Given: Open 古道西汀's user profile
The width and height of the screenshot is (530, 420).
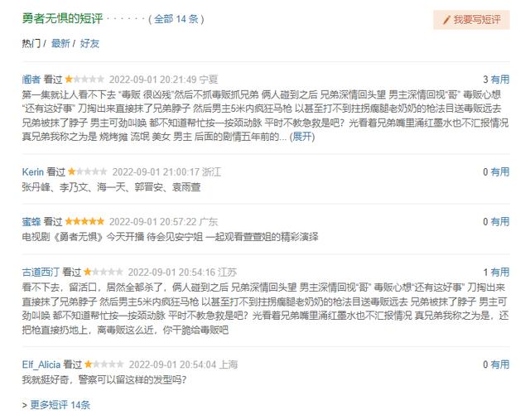Looking at the screenshot, I should (41, 273).
